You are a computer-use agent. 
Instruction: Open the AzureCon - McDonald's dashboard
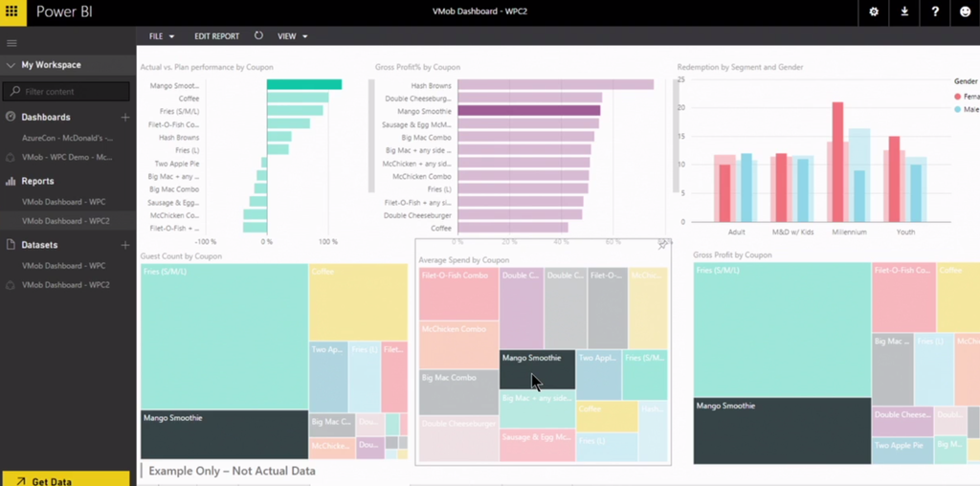point(68,138)
